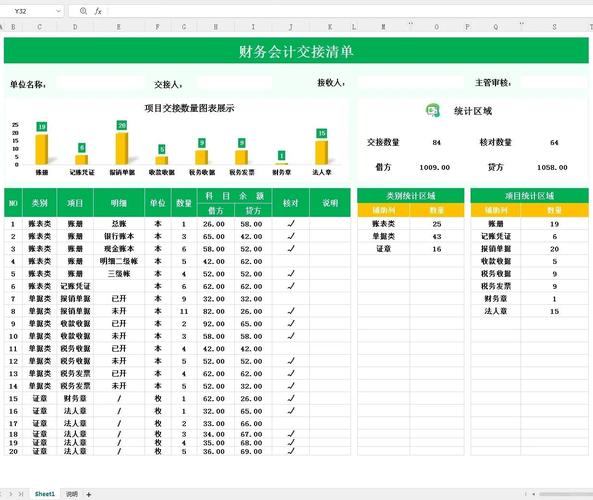Click the blank field after 单位名称

(100, 83)
